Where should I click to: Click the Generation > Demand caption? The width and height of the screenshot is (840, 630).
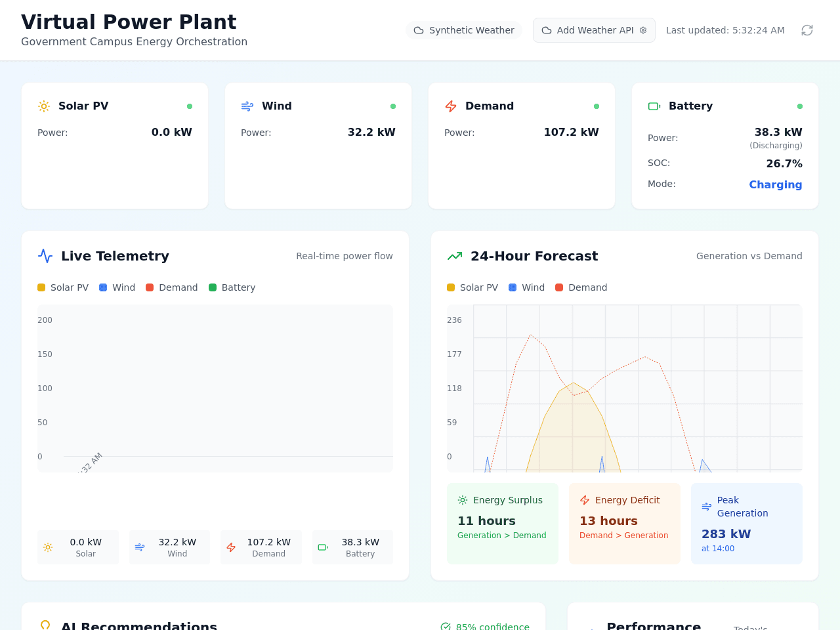pos(502,535)
